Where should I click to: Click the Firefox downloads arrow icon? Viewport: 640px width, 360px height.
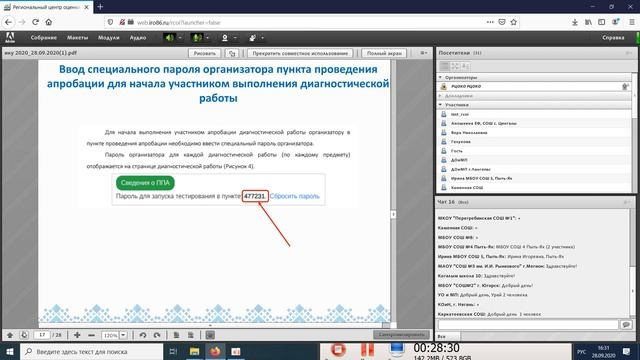[575, 22]
